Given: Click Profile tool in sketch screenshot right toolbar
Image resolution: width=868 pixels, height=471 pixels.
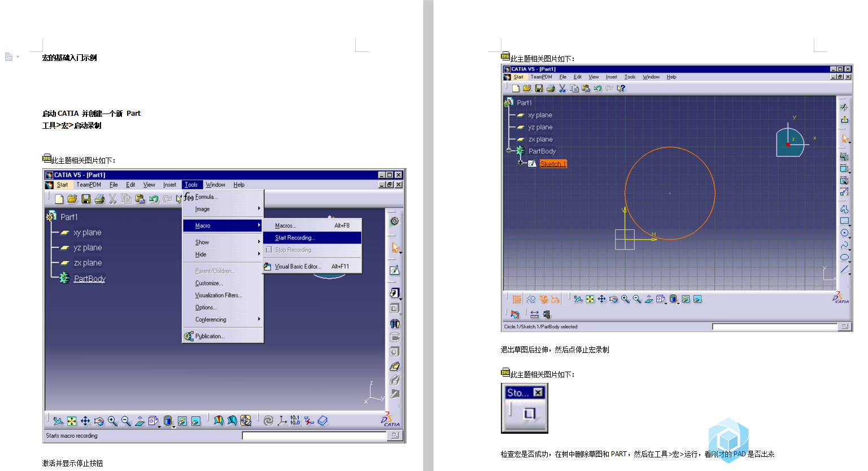Looking at the screenshot, I should point(844,209).
